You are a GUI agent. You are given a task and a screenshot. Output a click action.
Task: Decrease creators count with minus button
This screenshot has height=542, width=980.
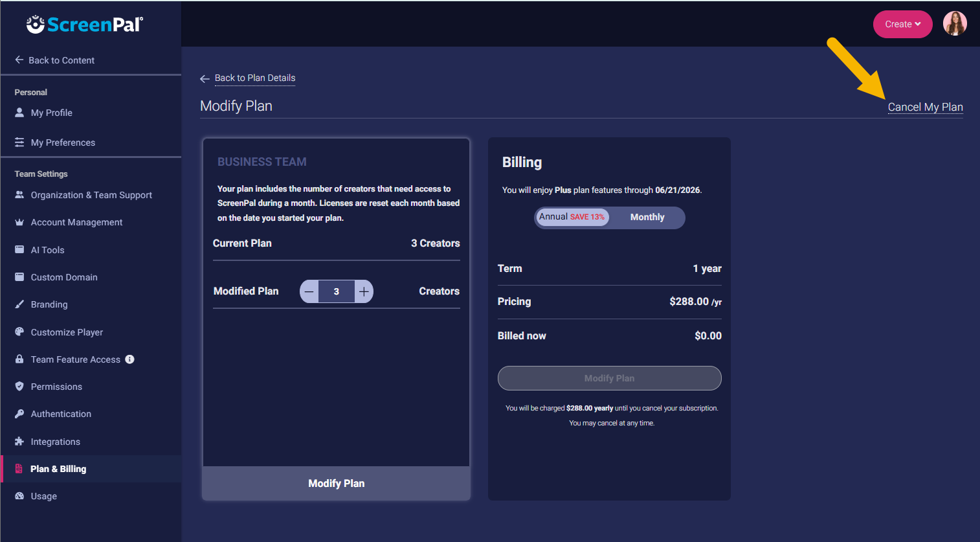[x=309, y=291]
